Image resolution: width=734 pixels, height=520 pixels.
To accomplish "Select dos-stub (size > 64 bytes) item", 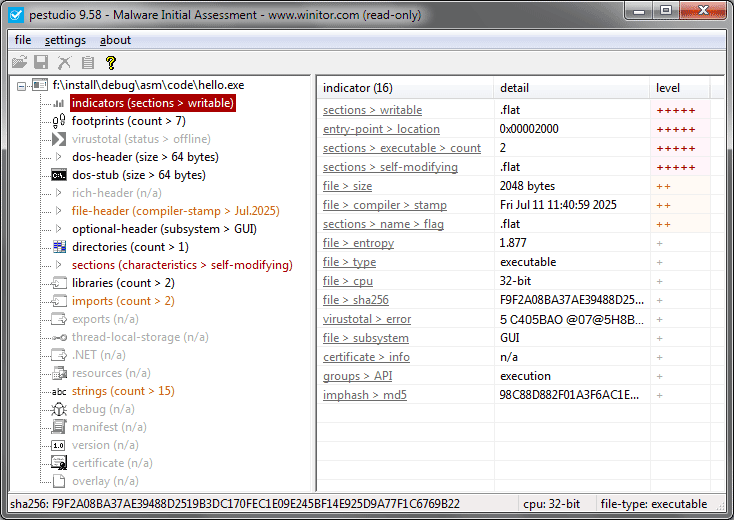I will tap(139, 175).
